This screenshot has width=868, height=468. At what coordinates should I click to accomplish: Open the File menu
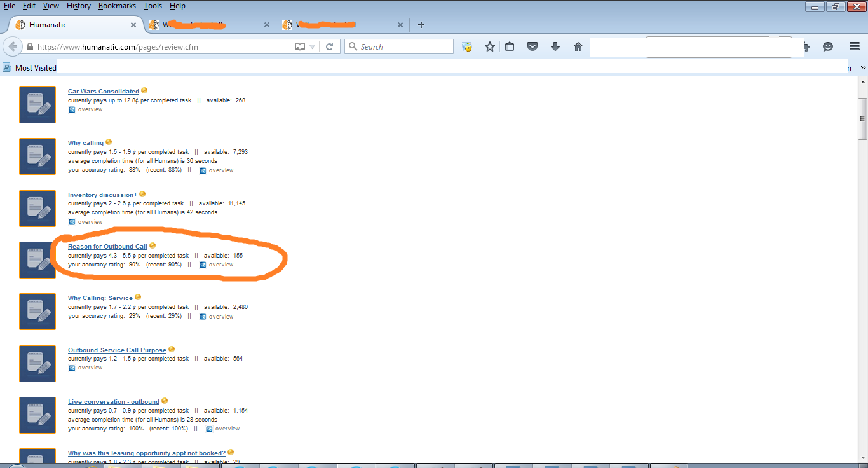[10, 6]
